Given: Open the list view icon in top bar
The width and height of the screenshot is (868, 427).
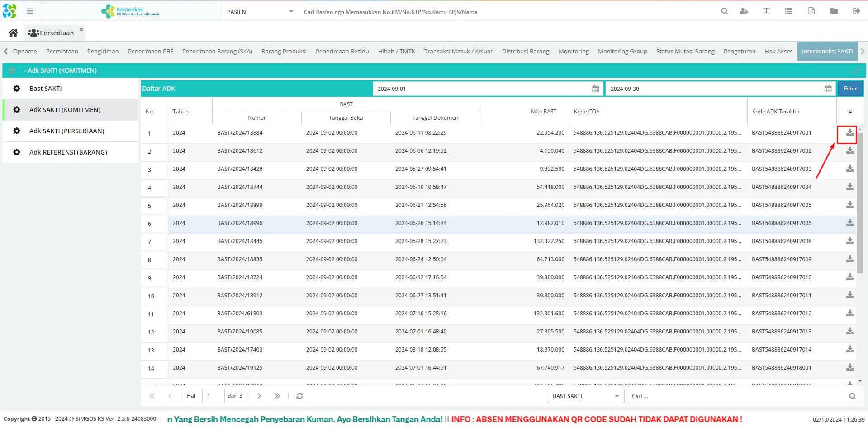Looking at the screenshot, I should point(789,11).
